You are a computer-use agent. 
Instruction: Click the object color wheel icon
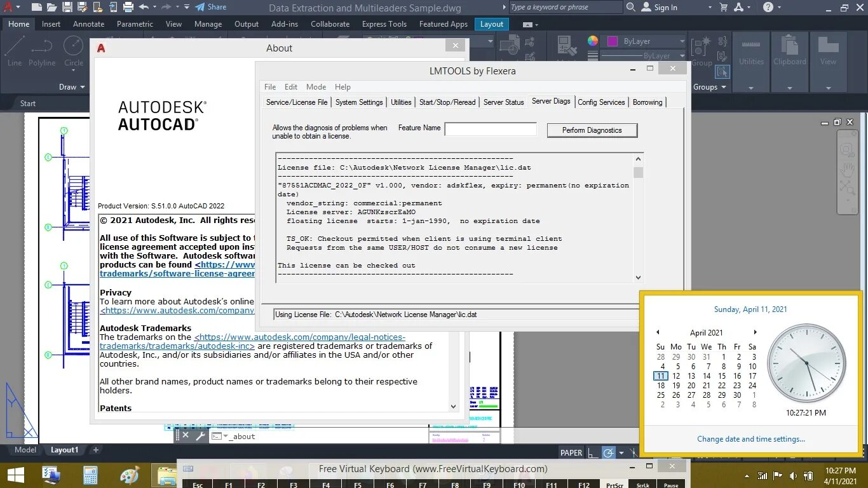tap(592, 41)
